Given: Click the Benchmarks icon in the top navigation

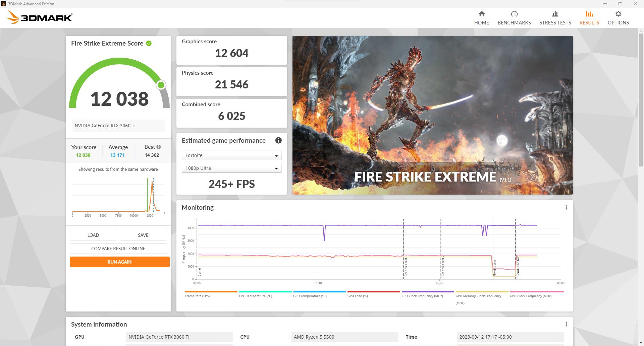Looking at the screenshot, I should click(514, 14).
